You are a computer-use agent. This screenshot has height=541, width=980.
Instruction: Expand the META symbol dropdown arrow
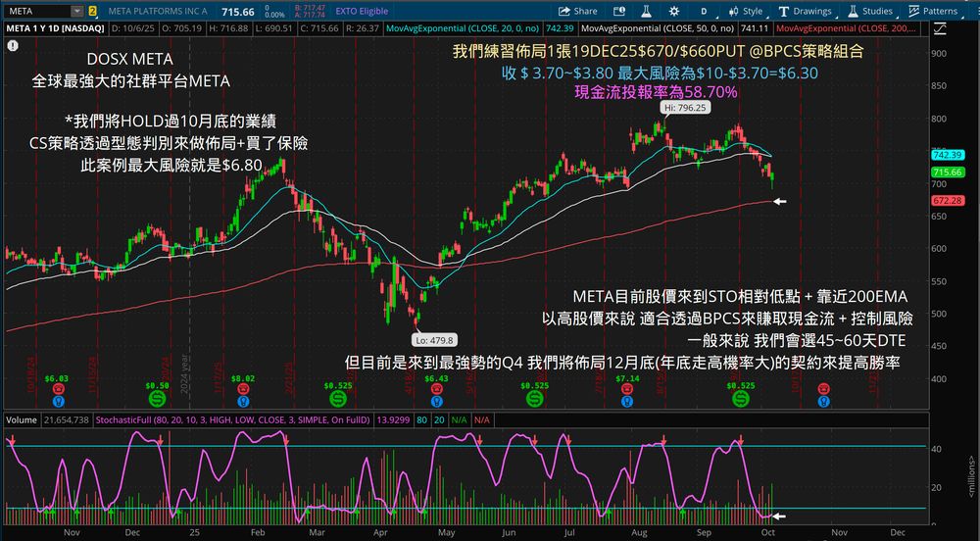pos(76,11)
